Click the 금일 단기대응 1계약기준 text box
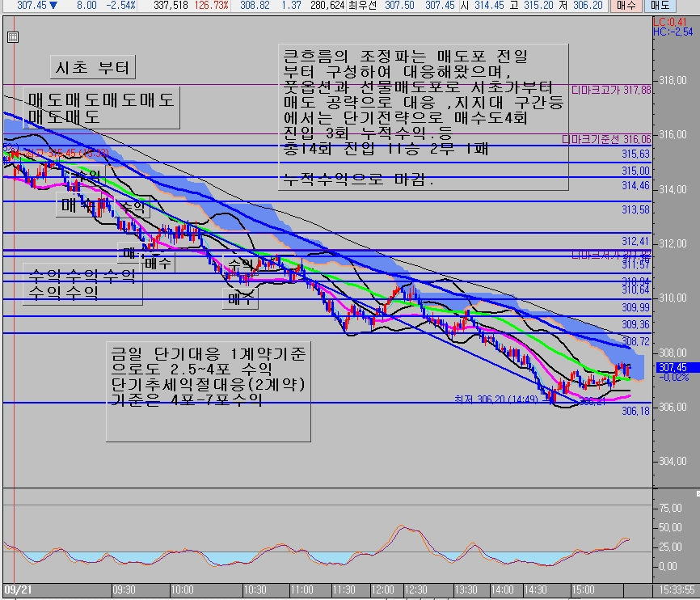The height and width of the screenshot is (600, 700). [208, 391]
